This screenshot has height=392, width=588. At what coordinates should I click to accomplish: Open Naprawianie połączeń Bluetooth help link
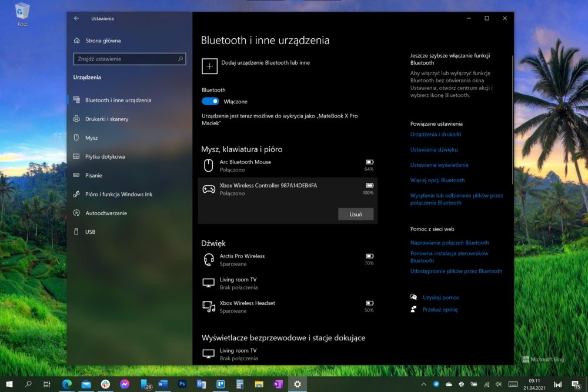click(450, 243)
